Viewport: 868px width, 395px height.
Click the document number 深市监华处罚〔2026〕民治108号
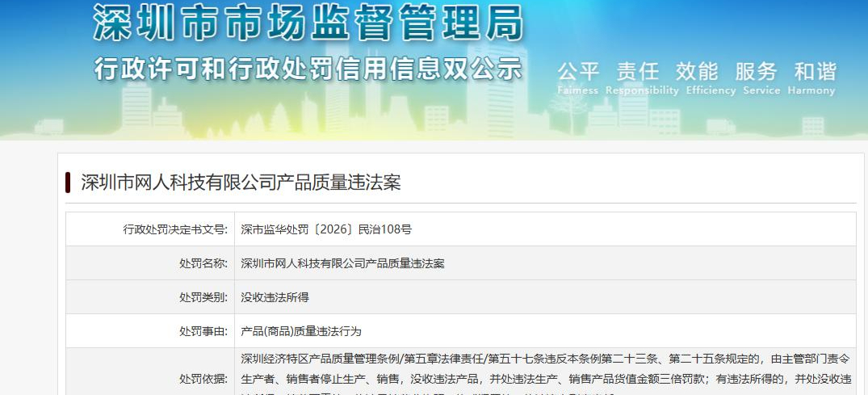[x=326, y=229]
